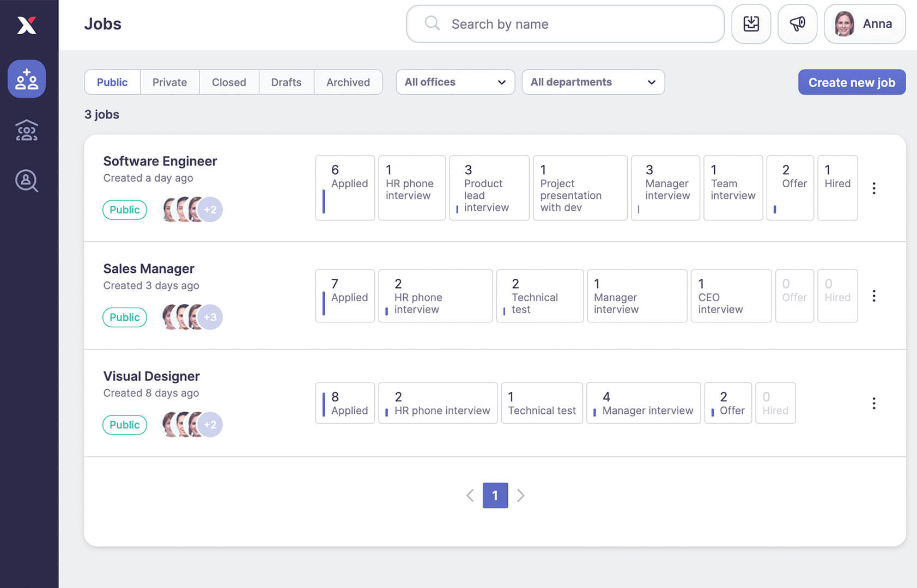917x588 pixels.
Task: Click the X logo in sidebar
Action: (27, 25)
